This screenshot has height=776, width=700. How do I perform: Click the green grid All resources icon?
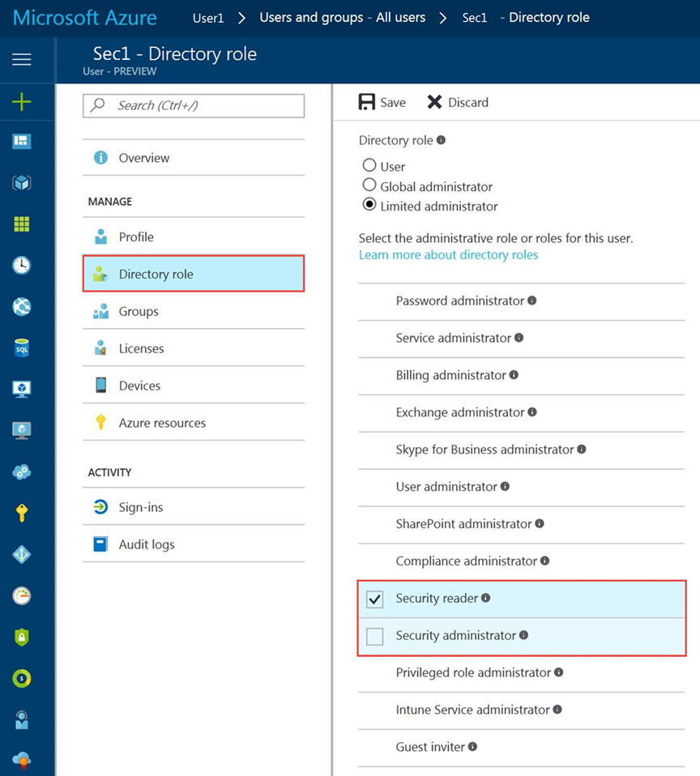pos(22,224)
